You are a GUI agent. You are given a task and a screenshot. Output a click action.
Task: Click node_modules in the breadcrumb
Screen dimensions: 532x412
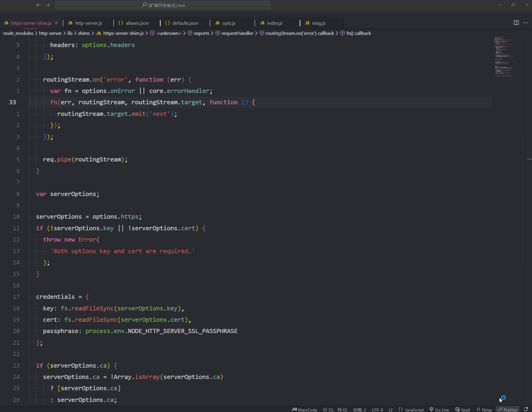tap(18, 33)
